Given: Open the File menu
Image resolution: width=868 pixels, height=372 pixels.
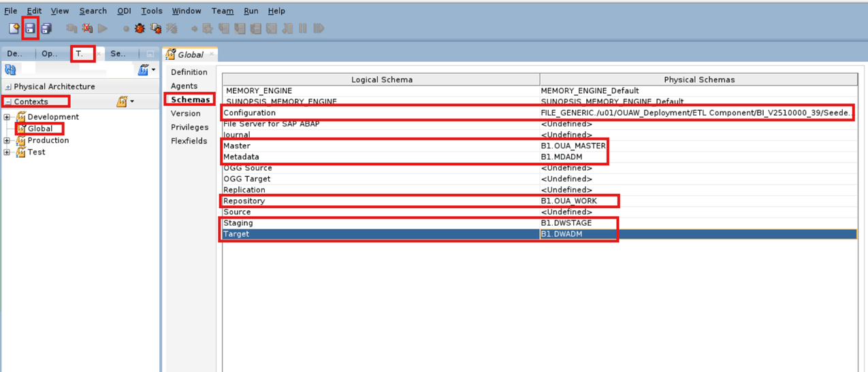Looking at the screenshot, I should pos(11,11).
